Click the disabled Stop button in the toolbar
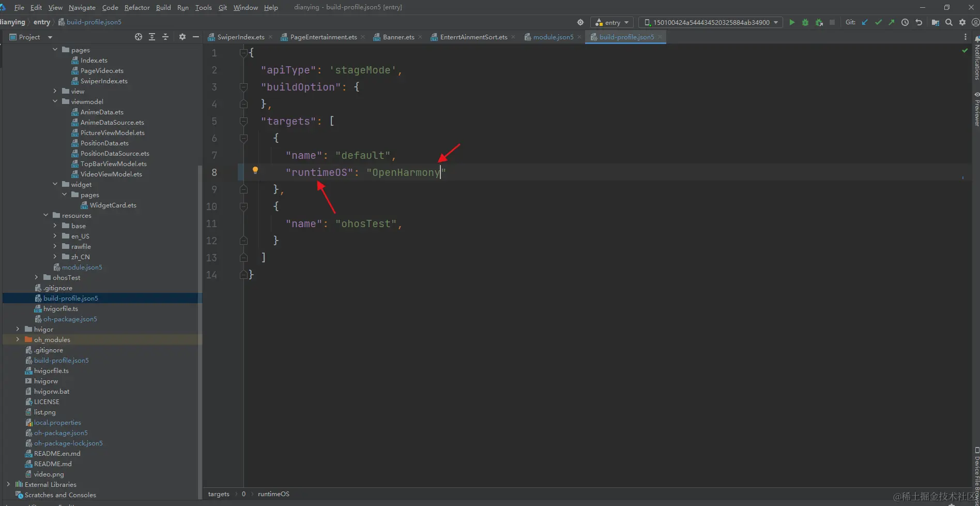The image size is (980, 506). coord(832,22)
